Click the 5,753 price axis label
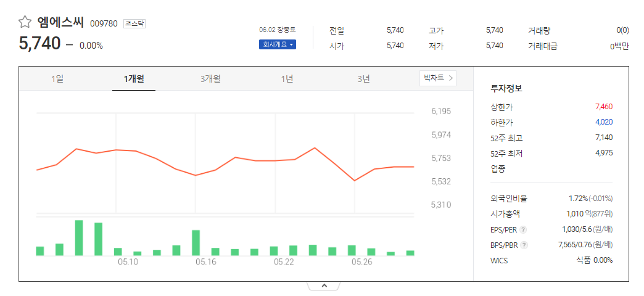The image size is (644, 296). click(x=441, y=158)
